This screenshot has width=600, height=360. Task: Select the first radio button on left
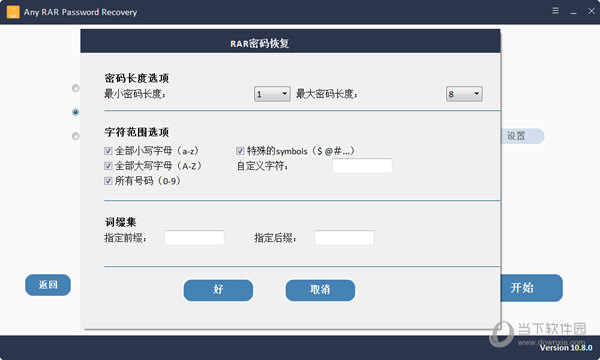[75, 88]
